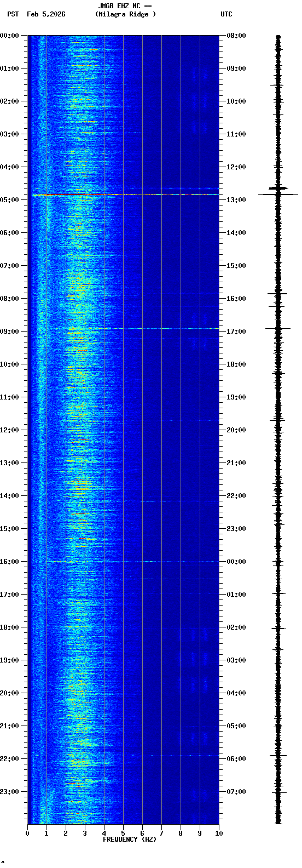This screenshot has height=868, width=302.
Task: Click the UTC axis label 07:00
Action: pyautogui.click(x=236, y=792)
